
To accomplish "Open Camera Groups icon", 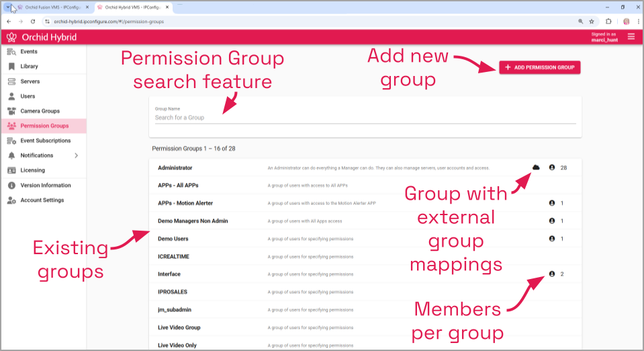I will click(11, 111).
